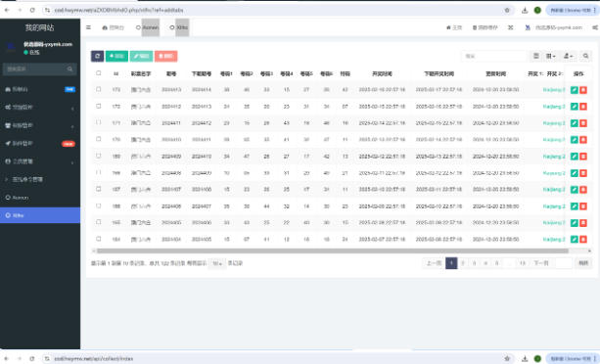
Task: Click the magnifier advanced search button
Action: 585,56
